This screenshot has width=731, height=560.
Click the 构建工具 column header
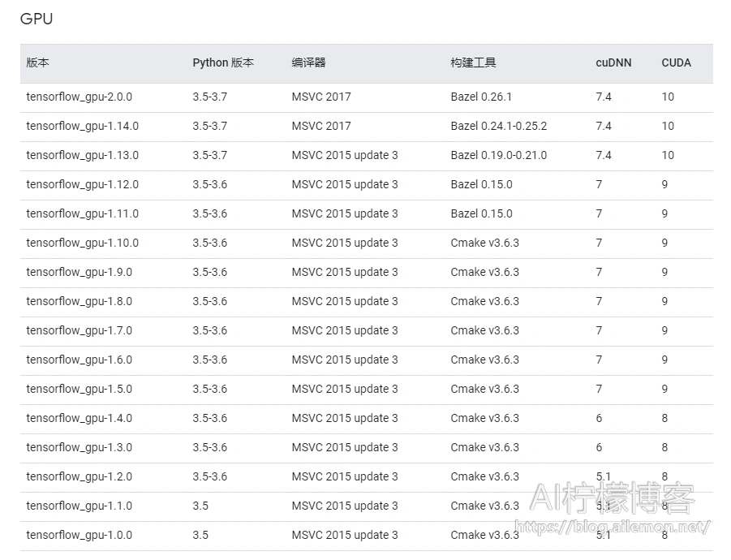point(473,62)
